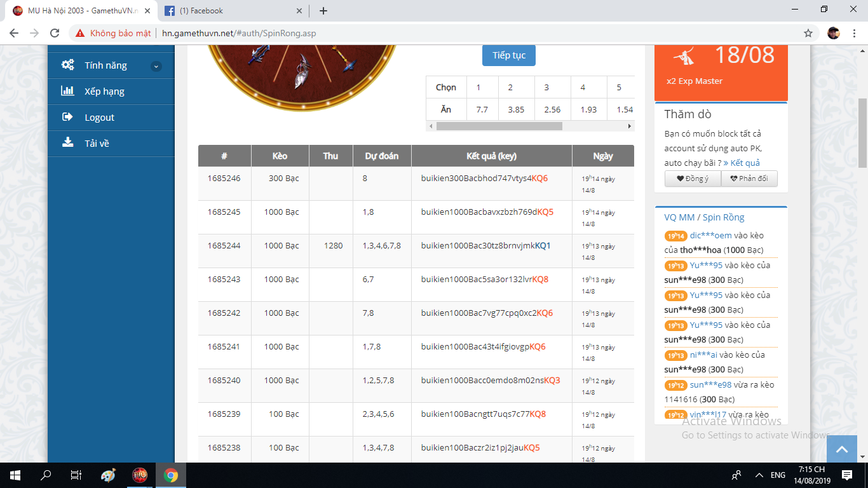Click the Kèo column header

pyautogui.click(x=280, y=156)
